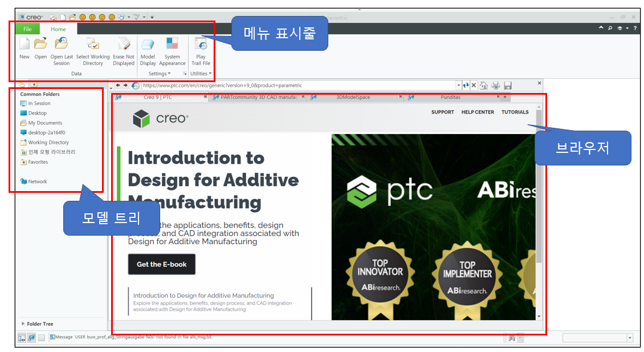Minimize the ribbon with caret icon
This screenshot has height=352, width=644.
601,27
